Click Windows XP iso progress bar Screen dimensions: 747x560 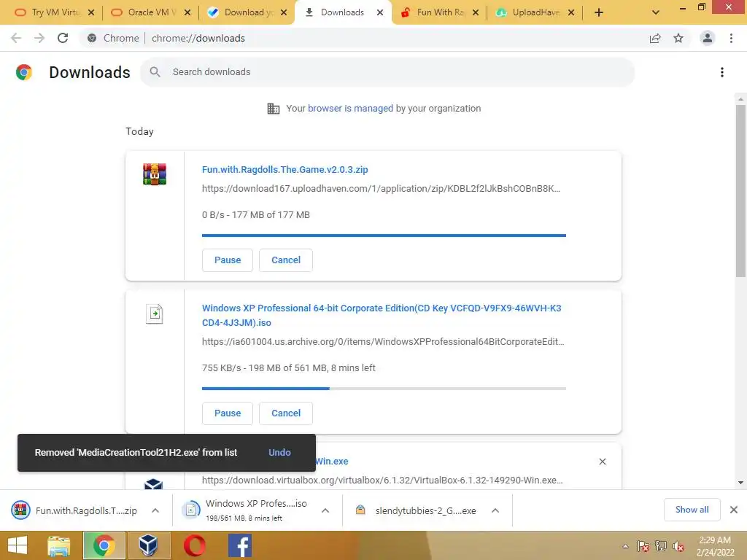tap(384, 389)
